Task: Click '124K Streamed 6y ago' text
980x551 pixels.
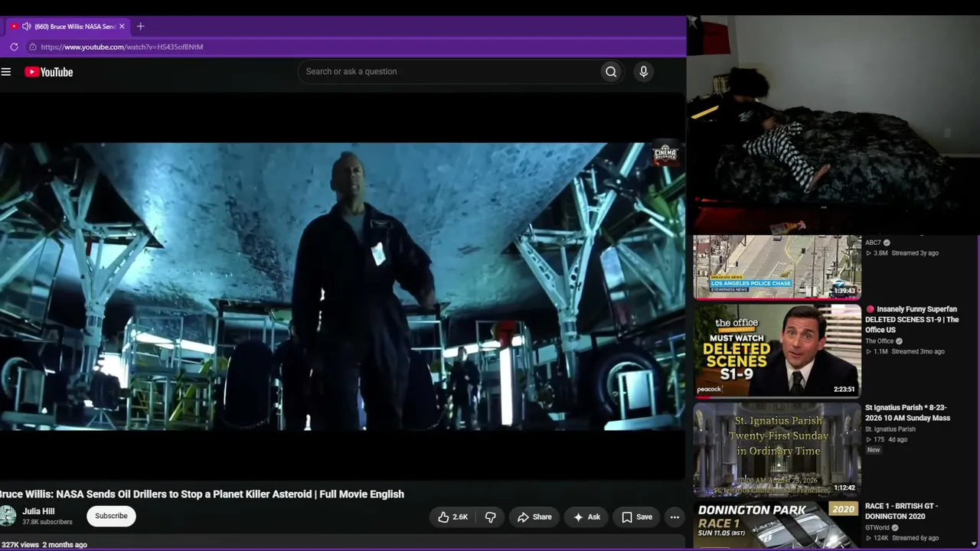Action: [902, 538]
